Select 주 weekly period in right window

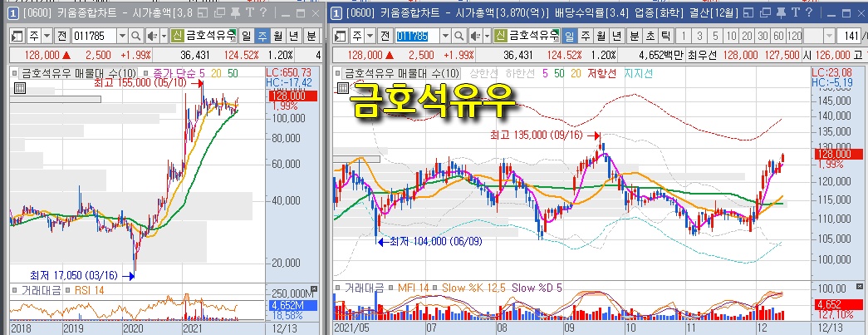[585, 37]
